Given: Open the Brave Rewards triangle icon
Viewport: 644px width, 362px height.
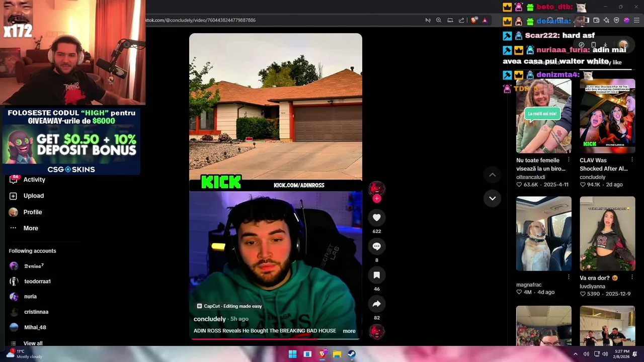Looking at the screenshot, I should click(x=485, y=20).
